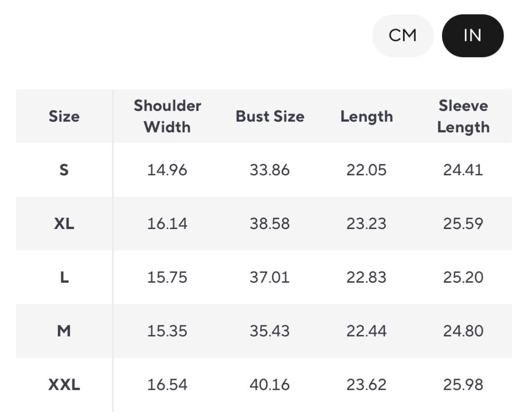Click shoulder width value 14.96
This screenshot has width=528, height=420.
pos(167,170)
